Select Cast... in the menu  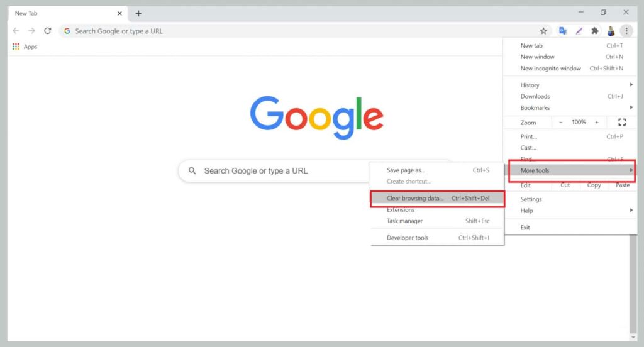point(571,148)
